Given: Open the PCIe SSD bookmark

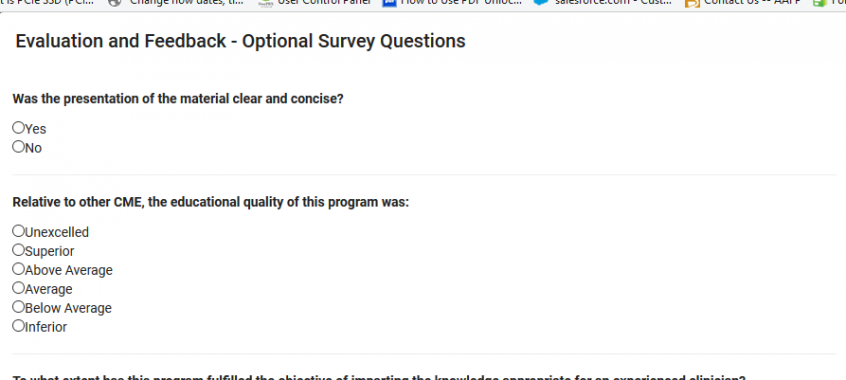Looking at the screenshot, I should pos(47,2).
